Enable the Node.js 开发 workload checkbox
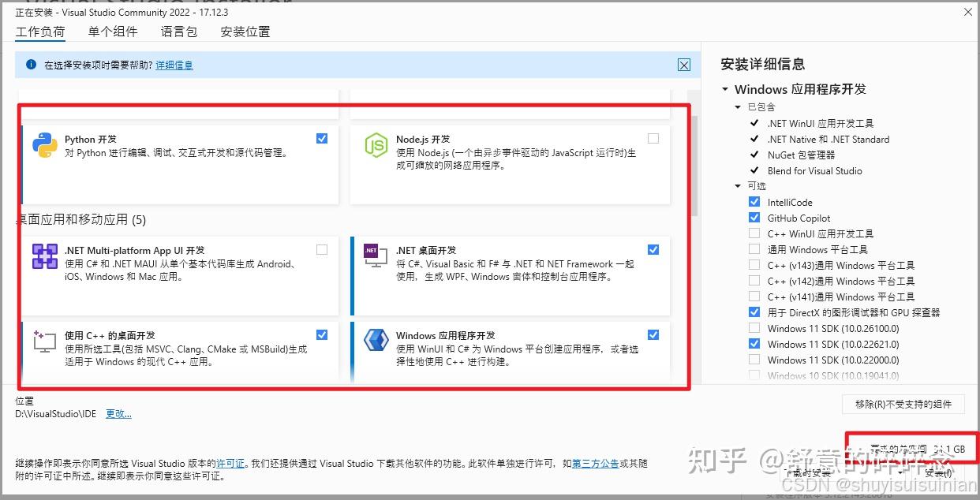 (653, 137)
